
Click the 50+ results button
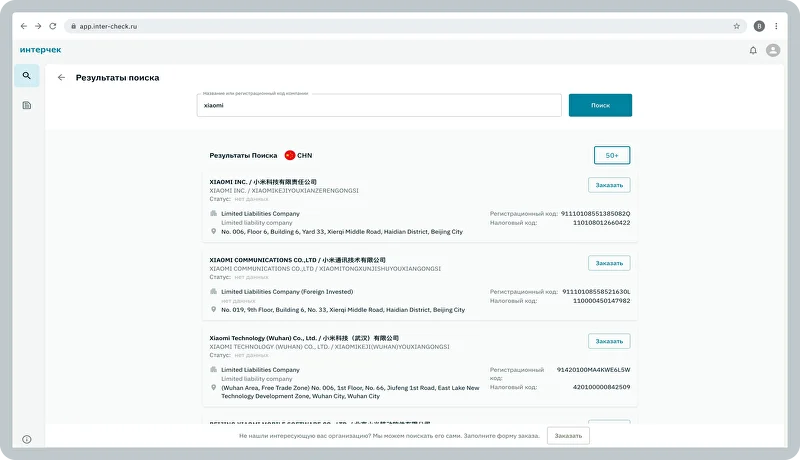click(611, 155)
